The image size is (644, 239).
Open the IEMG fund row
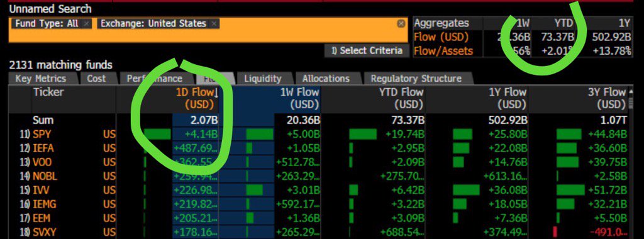click(319, 204)
